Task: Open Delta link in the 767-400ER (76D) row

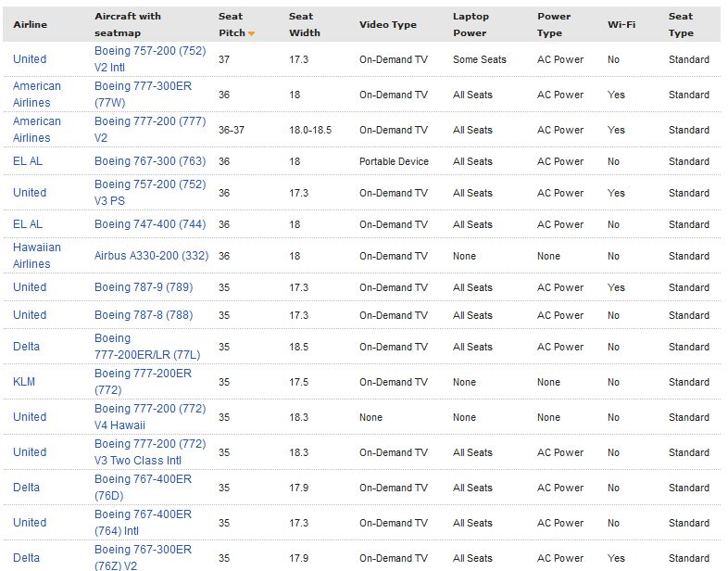Action: (x=27, y=488)
